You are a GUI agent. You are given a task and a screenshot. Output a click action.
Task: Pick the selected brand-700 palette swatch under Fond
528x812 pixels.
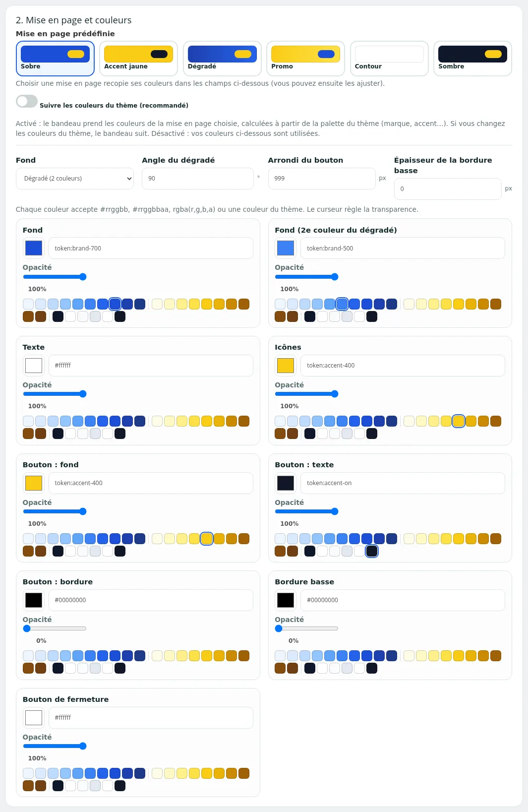click(x=115, y=304)
